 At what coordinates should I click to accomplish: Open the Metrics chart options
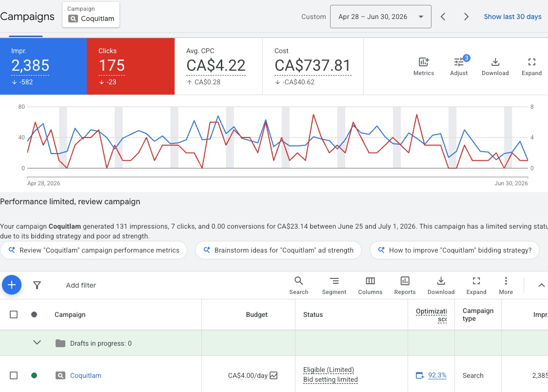424,66
